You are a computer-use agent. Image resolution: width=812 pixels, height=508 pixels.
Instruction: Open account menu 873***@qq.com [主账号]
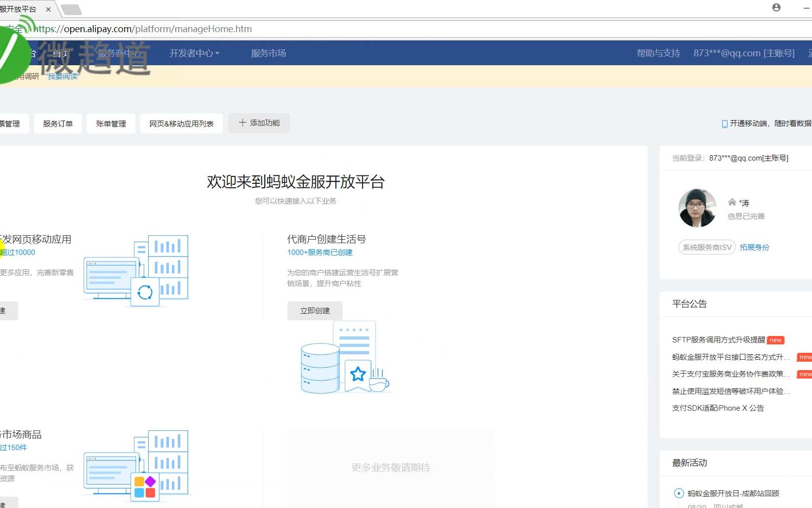coord(744,53)
